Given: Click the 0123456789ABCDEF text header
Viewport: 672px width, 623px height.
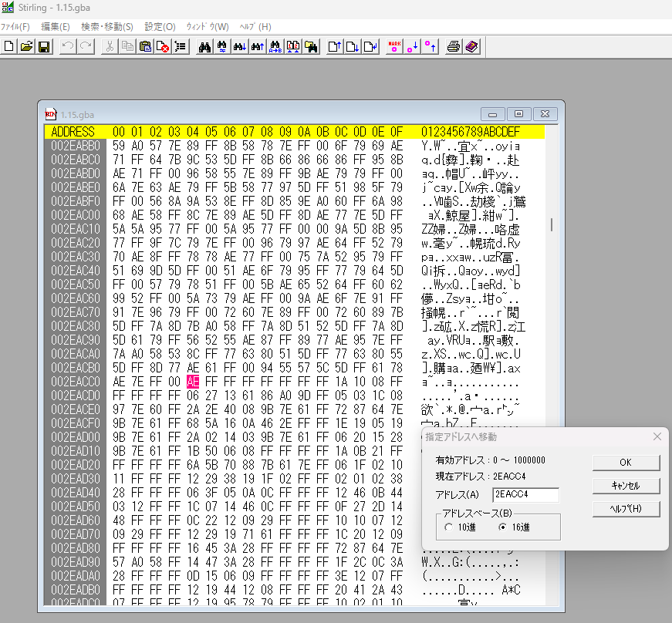Looking at the screenshot, I should pyautogui.click(x=471, y=131).
